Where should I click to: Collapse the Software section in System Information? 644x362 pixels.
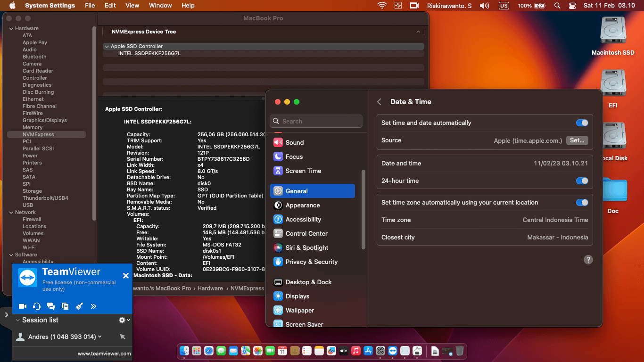click(x=11, y=255)
